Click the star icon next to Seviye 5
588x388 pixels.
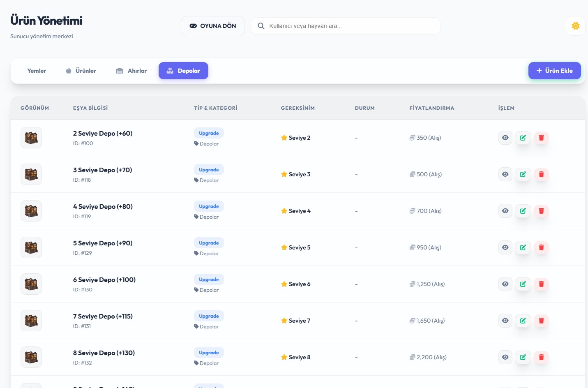click(284, 247)
